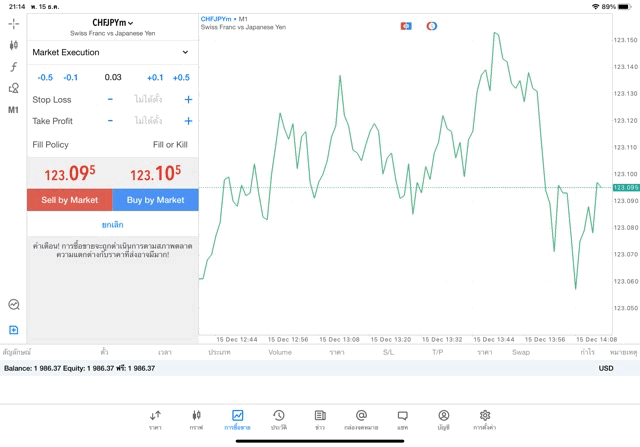The image size is (640, 447).
Task: Click the S/L column header
Action: [x=389, y=352]
